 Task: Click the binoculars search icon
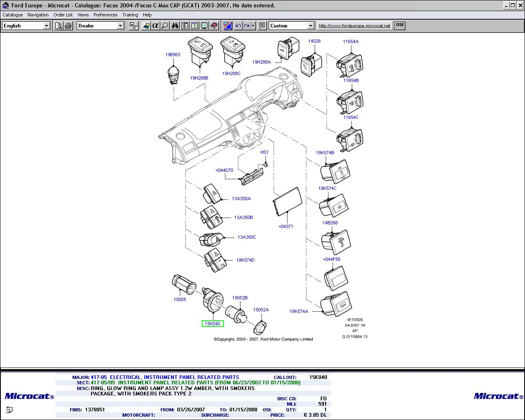pyautogui.click(x=175, y=26)
